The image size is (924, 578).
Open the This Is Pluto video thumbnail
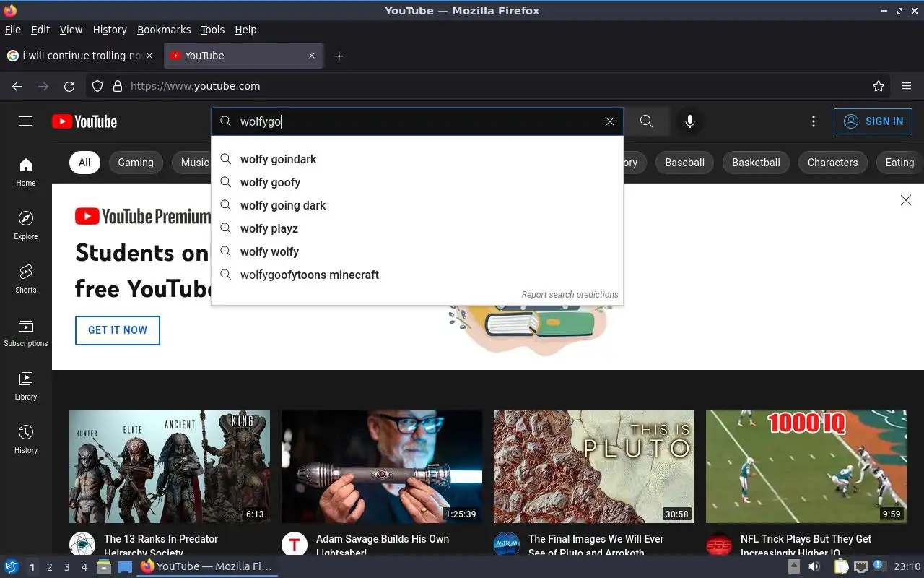click(x=594, y=467)
